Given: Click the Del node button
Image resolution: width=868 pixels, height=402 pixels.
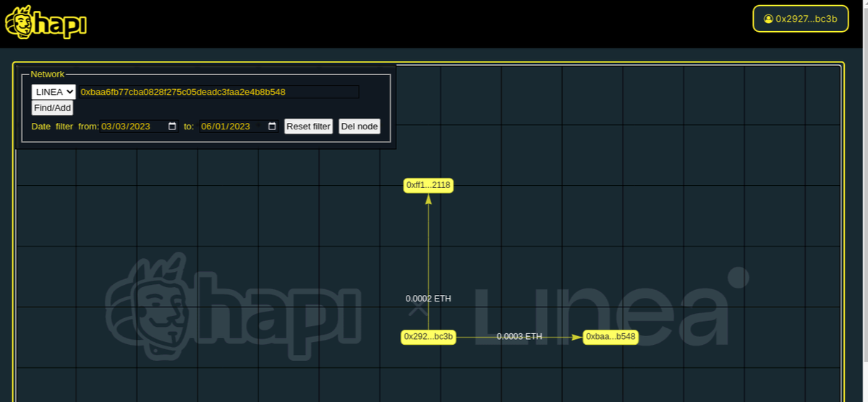Looking at the screenshot, I should (x=359, y=127).
